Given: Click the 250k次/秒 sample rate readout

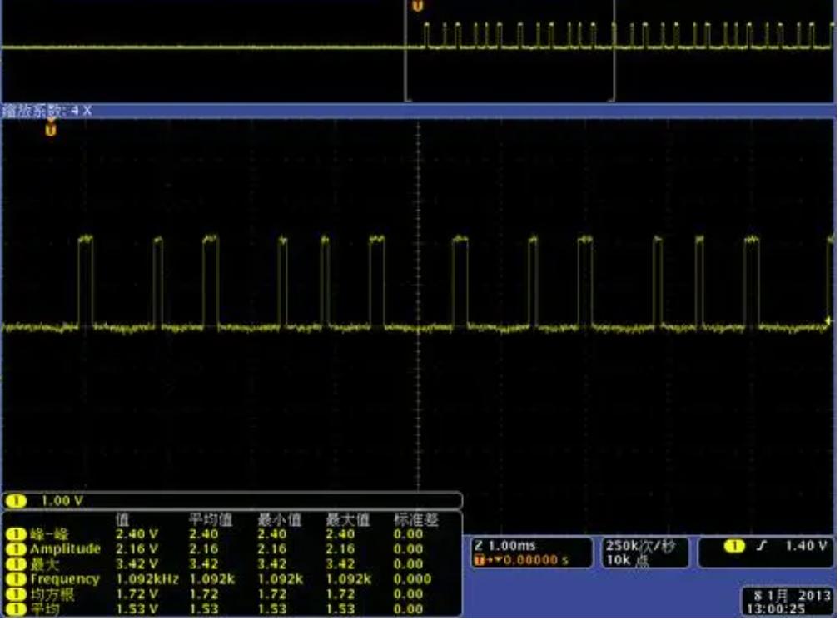Looking at the screenshot, I should (x=639, y=546).
